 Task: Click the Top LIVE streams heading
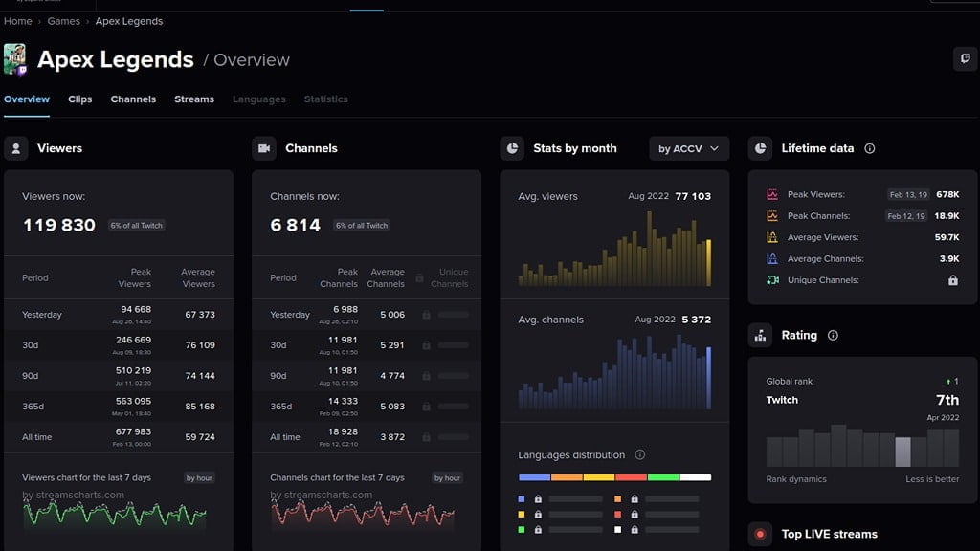(x=830, y=534)
